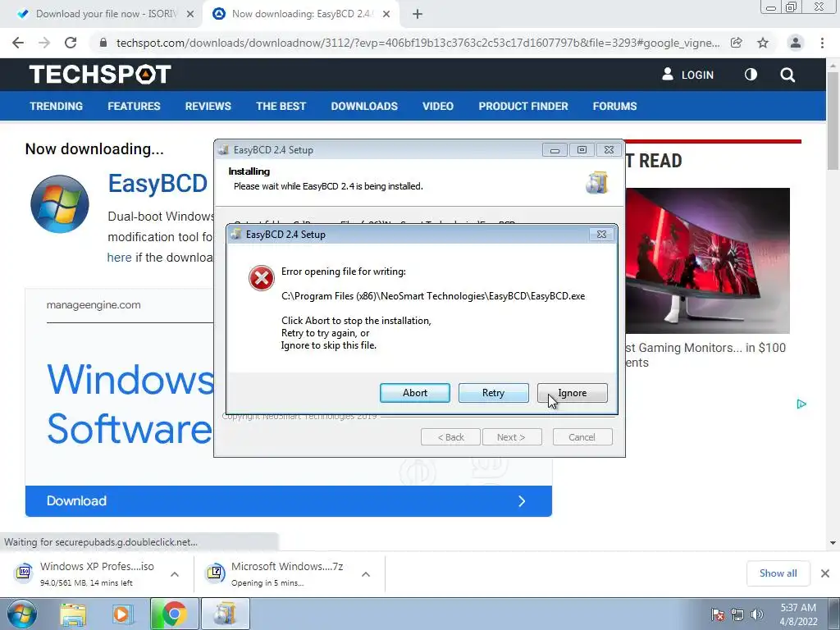Open TechSpot search magnifier
This screenshot has width=840, height=630.
[787, 75]
